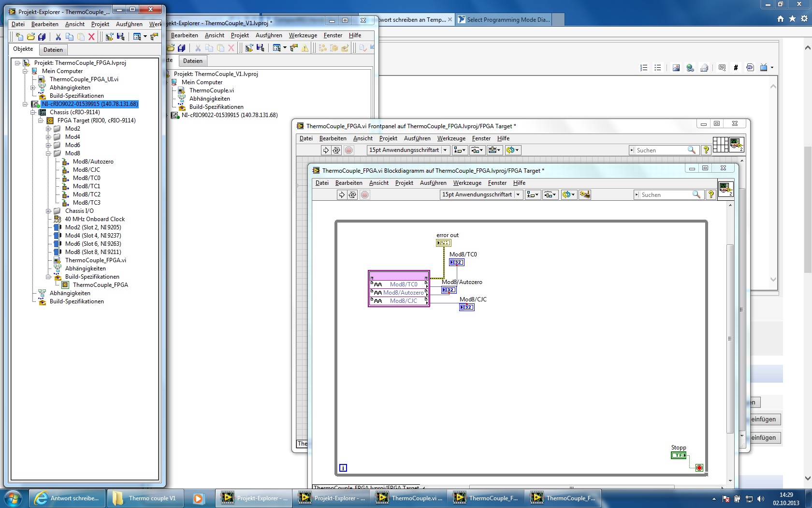
Task: Click Run arrow in Blockdiagramm toolbar
Action: pos(342,194)
